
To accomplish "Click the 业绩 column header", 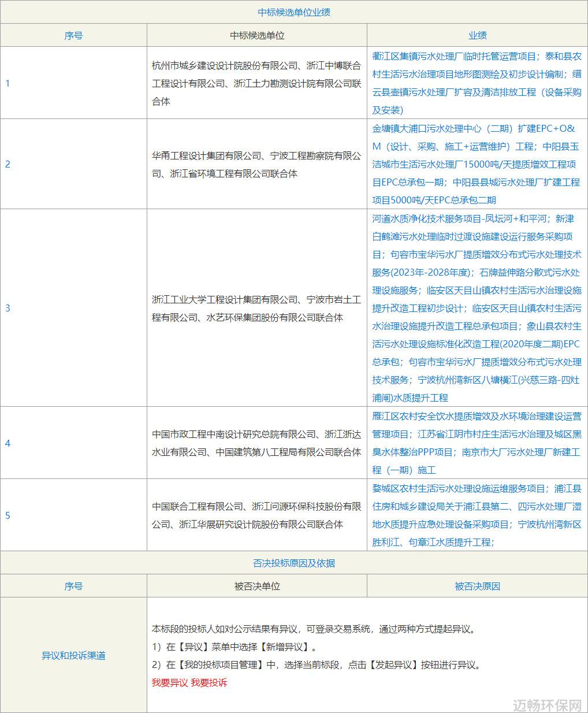I will [477, 35].
